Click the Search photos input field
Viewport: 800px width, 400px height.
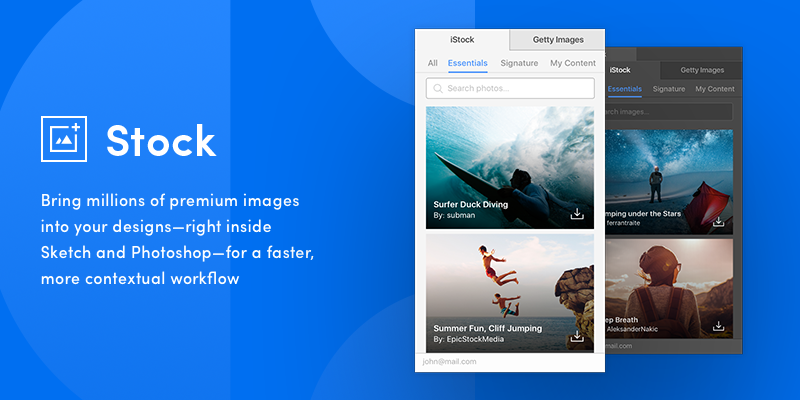coord(510,88)
